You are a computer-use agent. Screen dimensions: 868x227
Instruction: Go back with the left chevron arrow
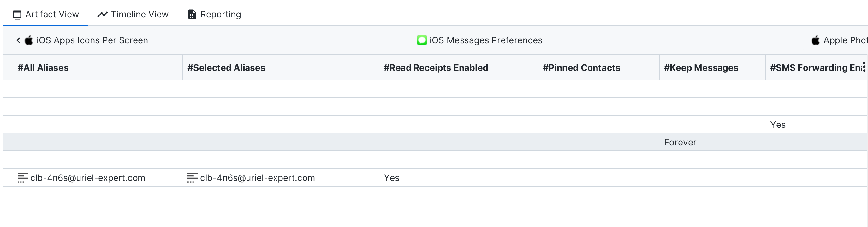[x=18, y=40]
